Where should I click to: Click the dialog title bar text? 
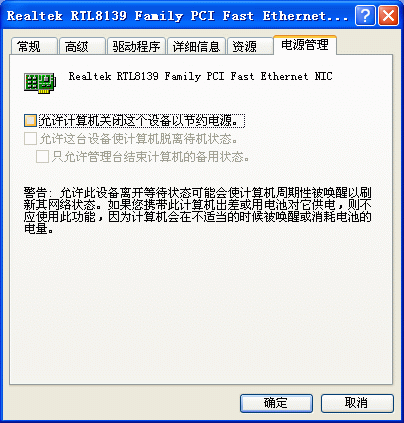[177, 16]
